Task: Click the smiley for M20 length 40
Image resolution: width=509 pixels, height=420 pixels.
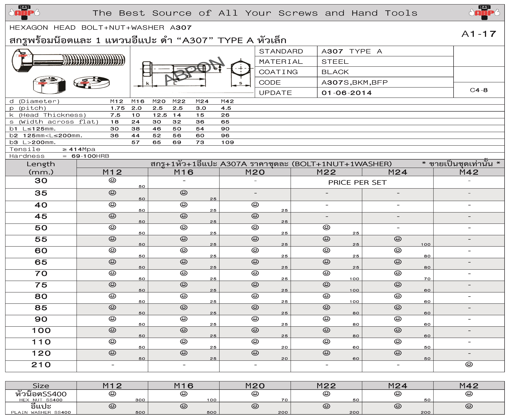Action: coord(255,205)
